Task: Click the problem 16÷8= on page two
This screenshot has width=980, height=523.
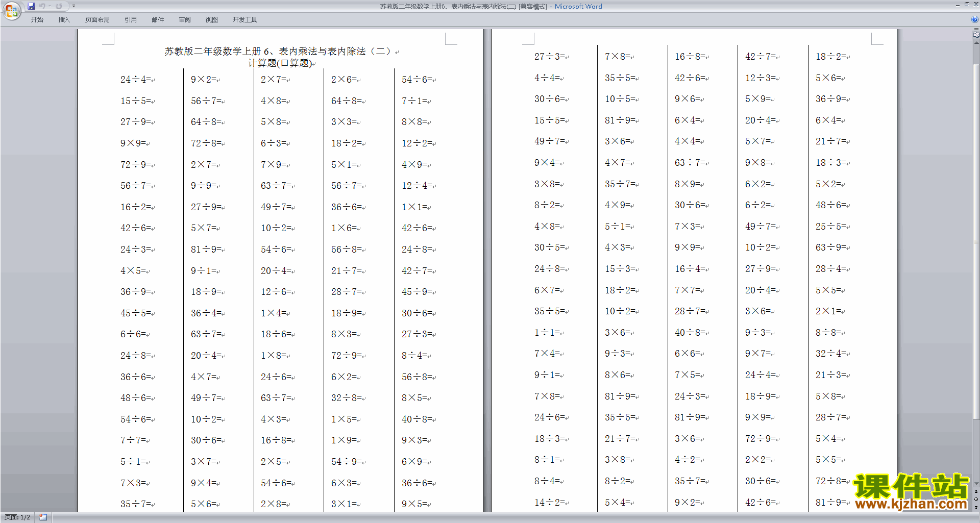Action: click(x=690, y=57)
